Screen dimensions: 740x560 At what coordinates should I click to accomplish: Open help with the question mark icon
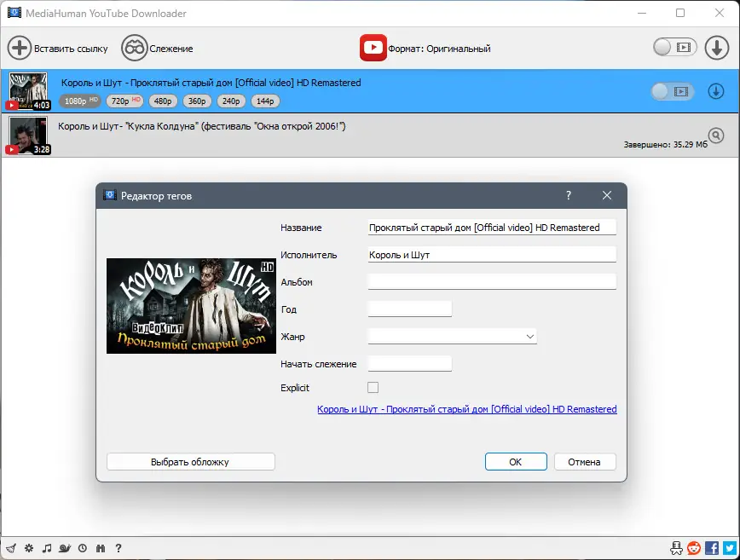[119, 548]
